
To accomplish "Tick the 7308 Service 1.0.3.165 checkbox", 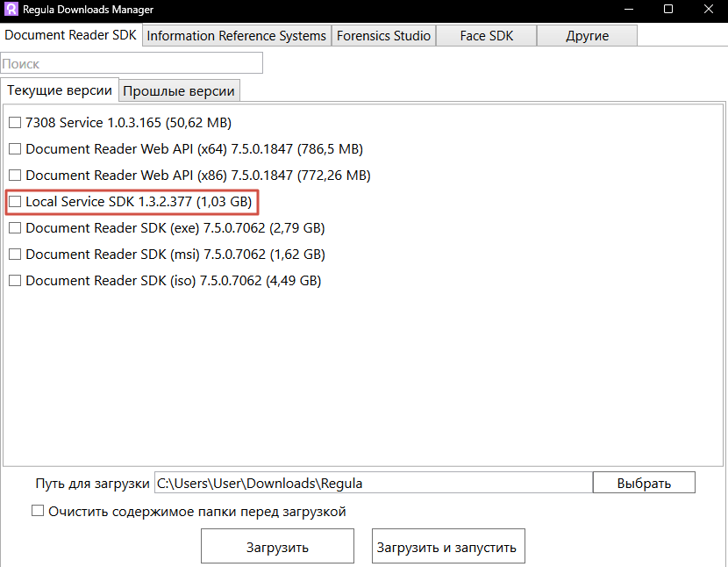I will click(15, 123).
